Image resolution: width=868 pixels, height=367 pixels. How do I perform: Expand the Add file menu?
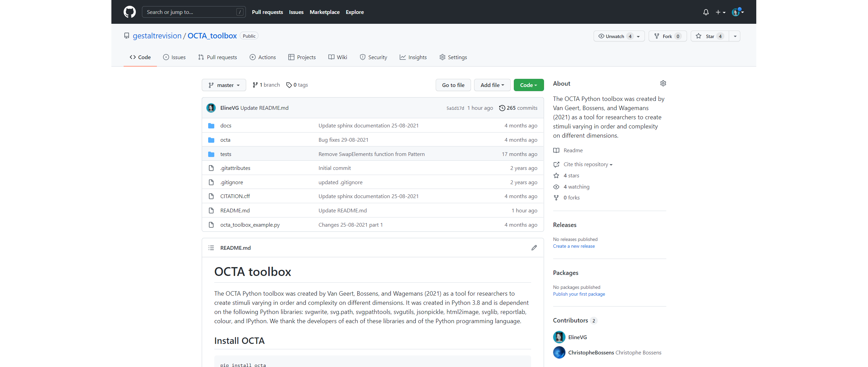pyautogui.click(x=492, y=85)
